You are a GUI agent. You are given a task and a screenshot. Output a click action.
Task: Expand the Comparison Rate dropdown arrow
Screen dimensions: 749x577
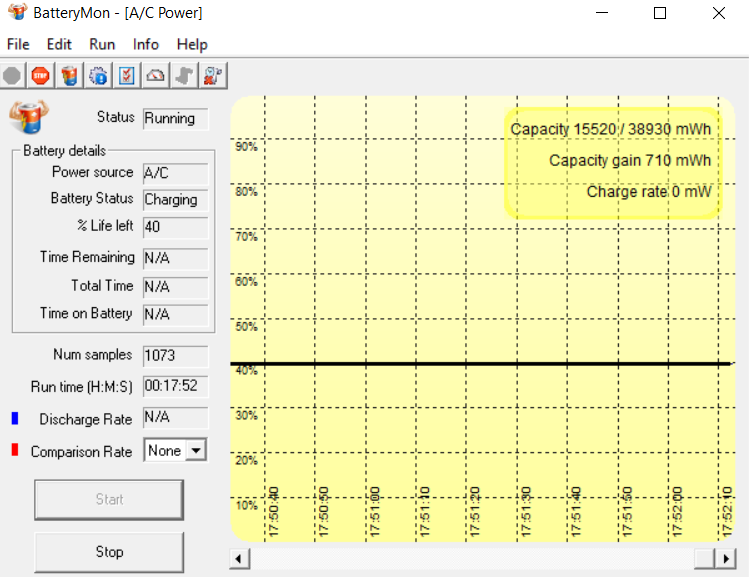pyautogui.click(x=196, y=450)
